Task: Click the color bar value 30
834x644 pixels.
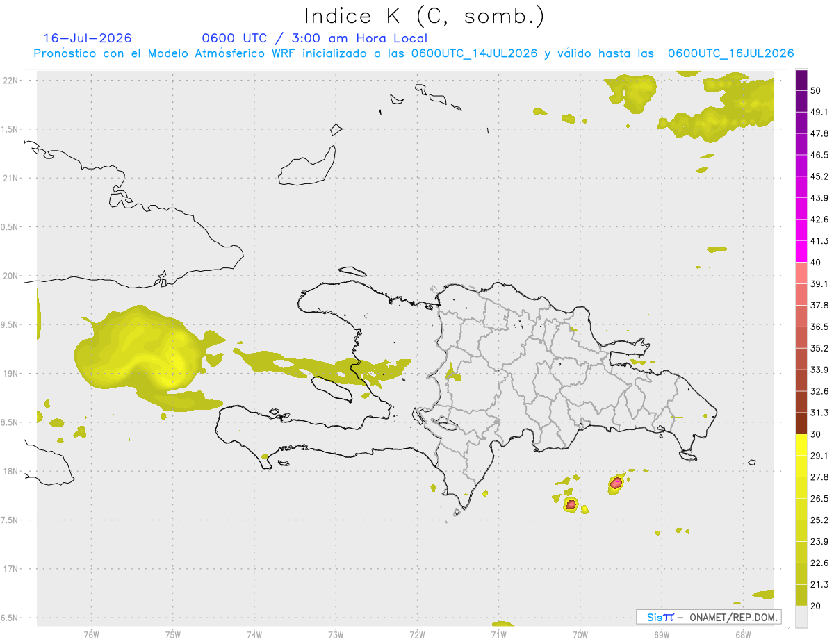Action: 817,434
